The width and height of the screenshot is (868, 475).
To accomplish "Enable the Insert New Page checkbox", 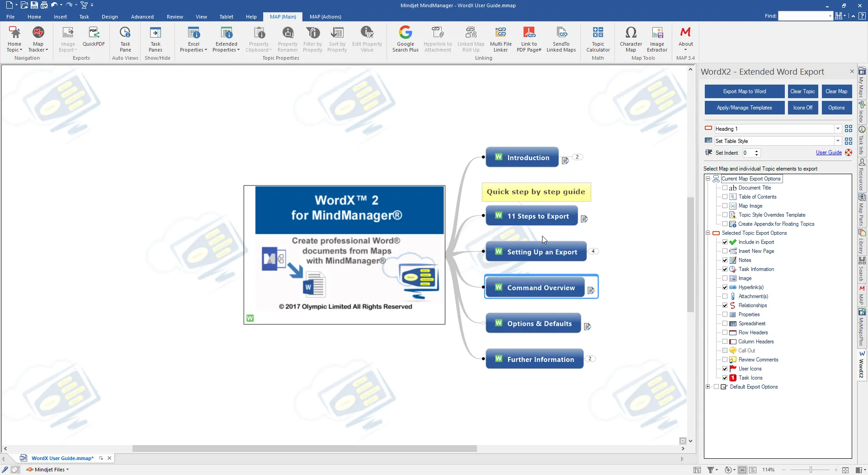I will [x=725, y=251].
